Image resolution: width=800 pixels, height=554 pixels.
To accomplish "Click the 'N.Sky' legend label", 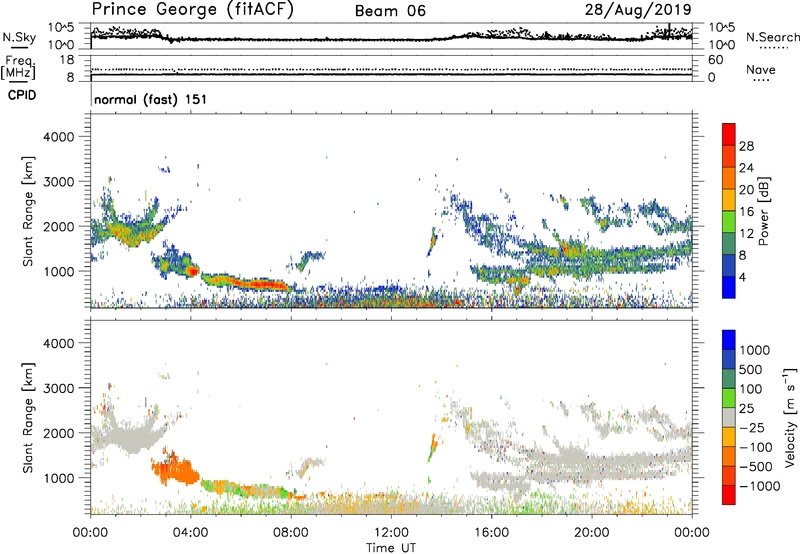I will click(x=19, y=37).
